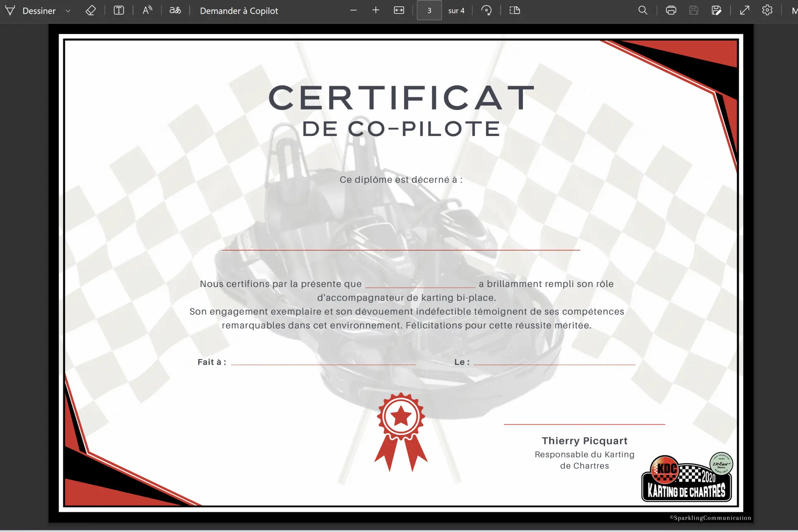Toggle fit to width view
Image resolution: width=798 pixels, height=532 pixels.
(x=399, y=10)
